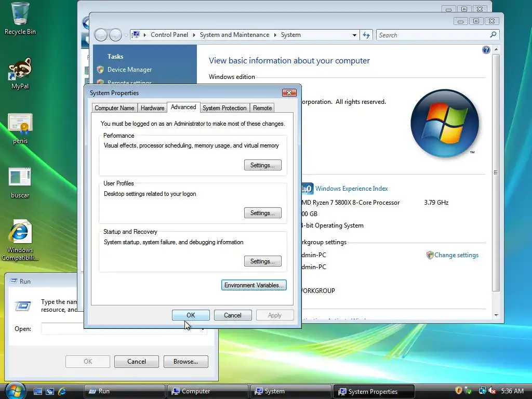This screenshot has width=532, height=399.
Task: Click scroll down arrow in System window
Action: pos(496,315)
